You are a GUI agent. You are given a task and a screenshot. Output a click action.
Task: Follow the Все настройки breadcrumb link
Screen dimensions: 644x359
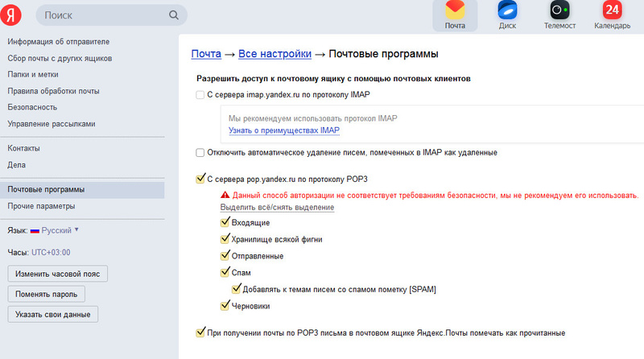[274, 54]
